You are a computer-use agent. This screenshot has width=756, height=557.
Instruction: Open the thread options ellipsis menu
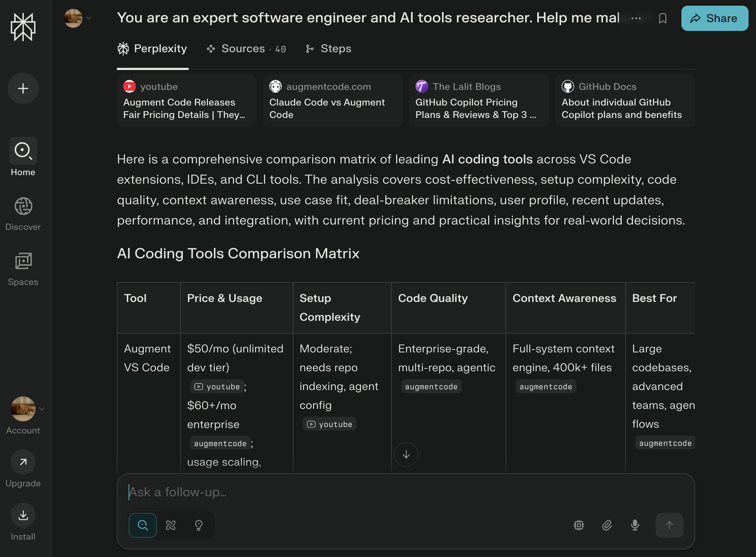636,18
